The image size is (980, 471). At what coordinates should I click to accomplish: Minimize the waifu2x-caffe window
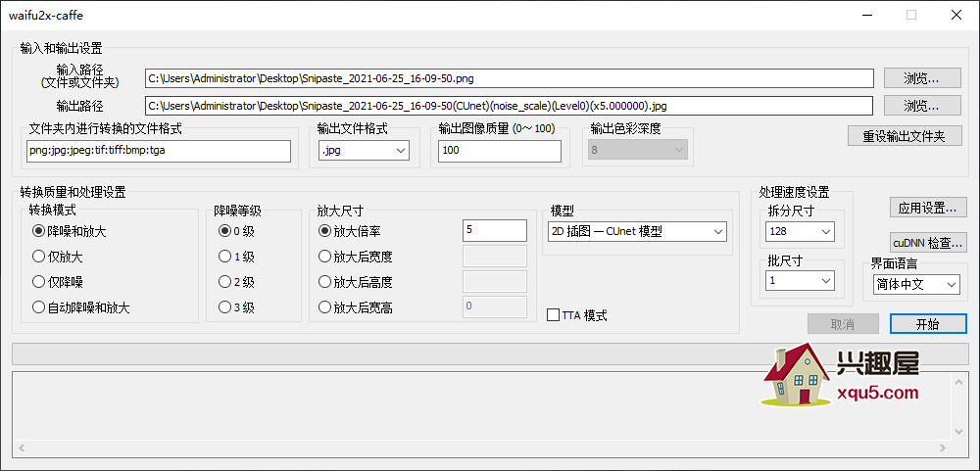point(866,16)
